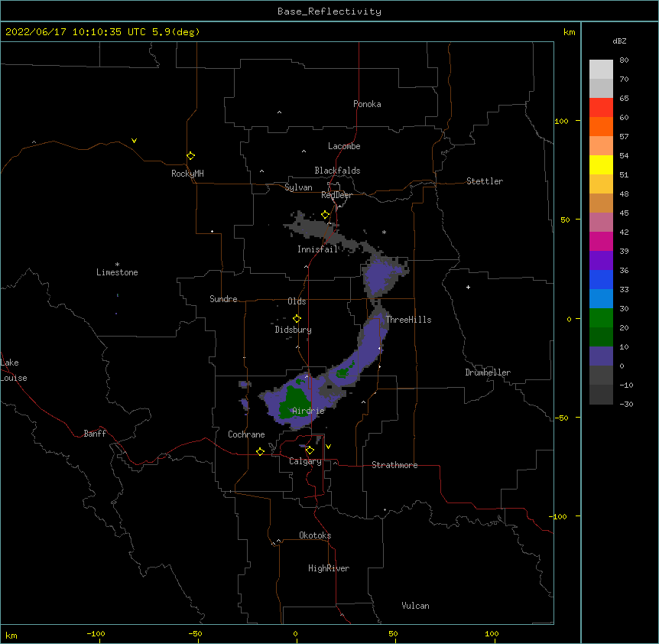The width and height of the screenshot is (659, 644).
Task: Click the Calgary city label
Action: click(x=305, y=461)
